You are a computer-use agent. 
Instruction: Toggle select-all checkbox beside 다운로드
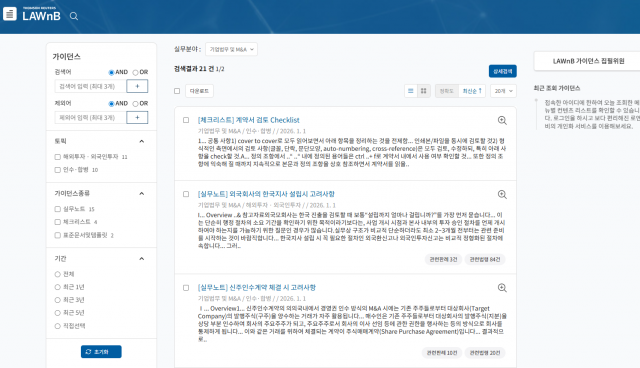coord(177,91)
